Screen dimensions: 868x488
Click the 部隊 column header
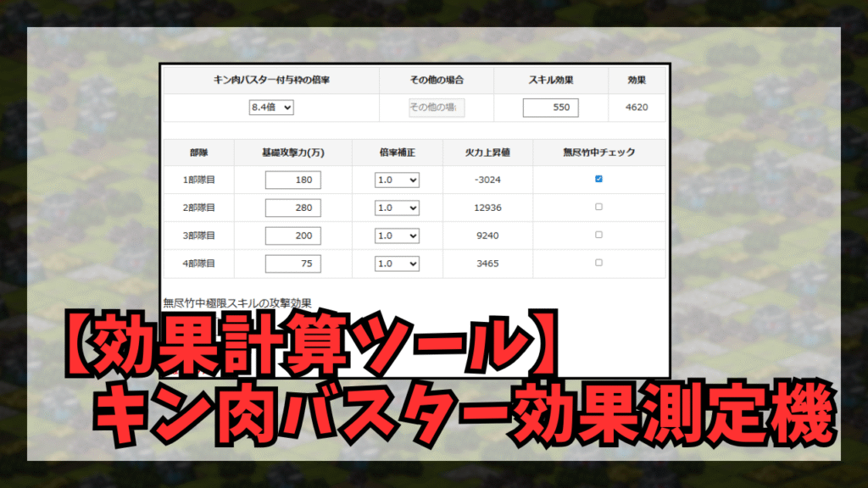(198, 152)
